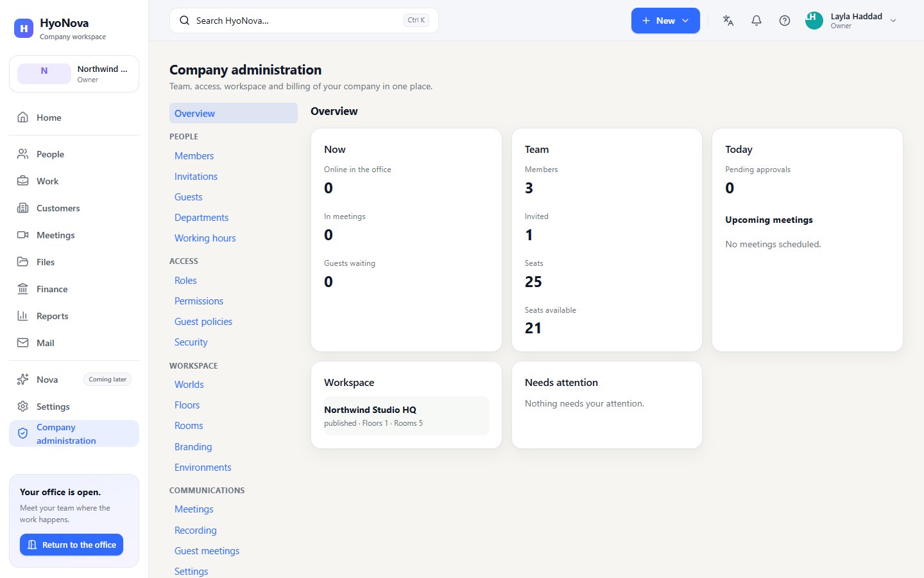Open Files folder icon
Viewport: 924px width, 578px height.
[x=23, y=262]
